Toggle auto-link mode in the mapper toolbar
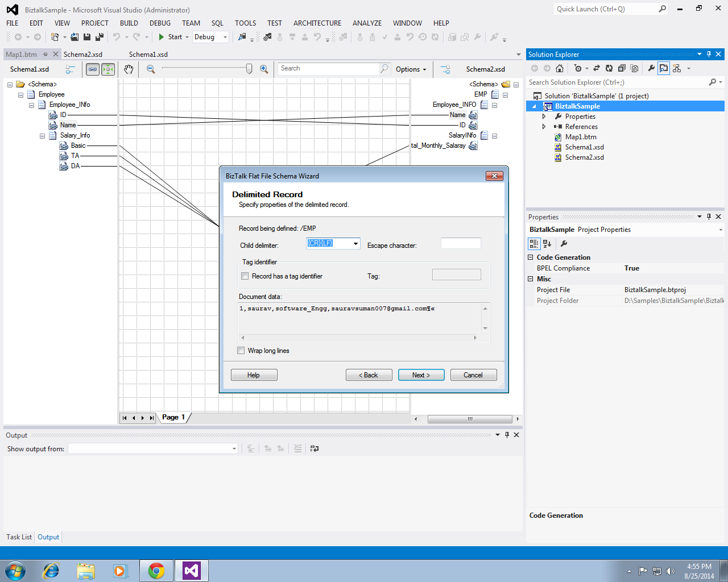 click(93, 69)
